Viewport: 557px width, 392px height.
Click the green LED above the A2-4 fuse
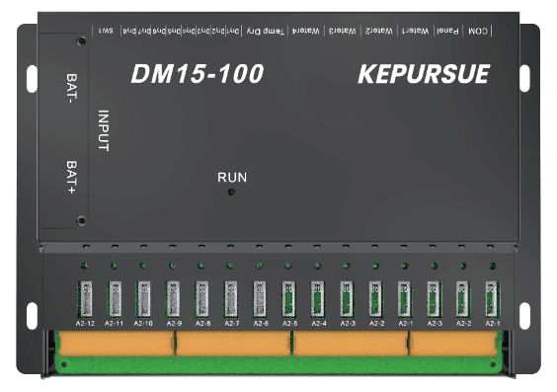click(317, 266)
